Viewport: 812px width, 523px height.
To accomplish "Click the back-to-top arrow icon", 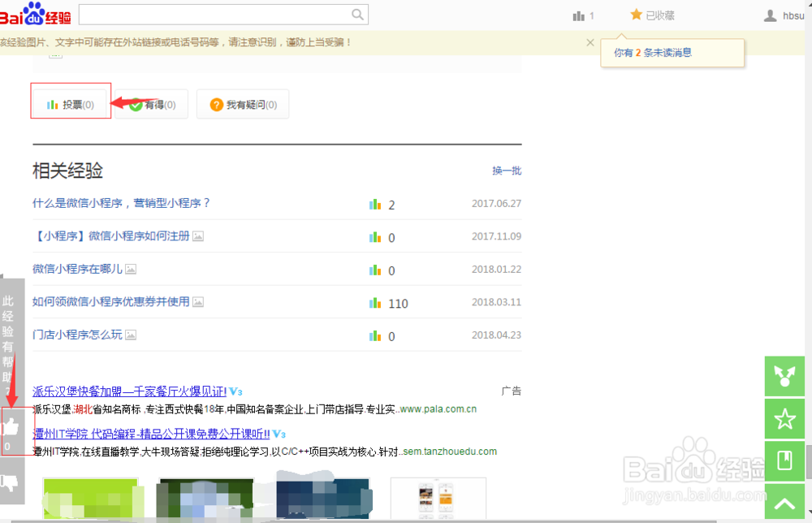I will pyautogui.click(x=784, y=503).
